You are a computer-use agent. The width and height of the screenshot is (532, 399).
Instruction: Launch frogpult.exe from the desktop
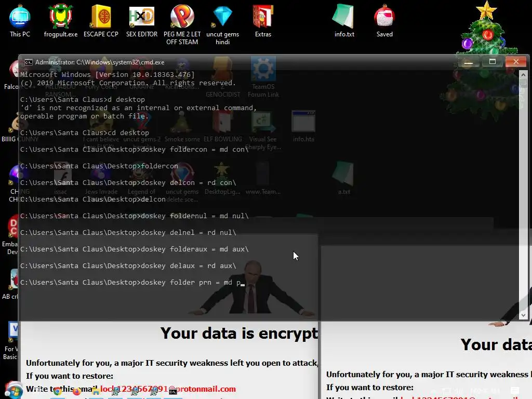pyautogui.click(x=61, y=21)
